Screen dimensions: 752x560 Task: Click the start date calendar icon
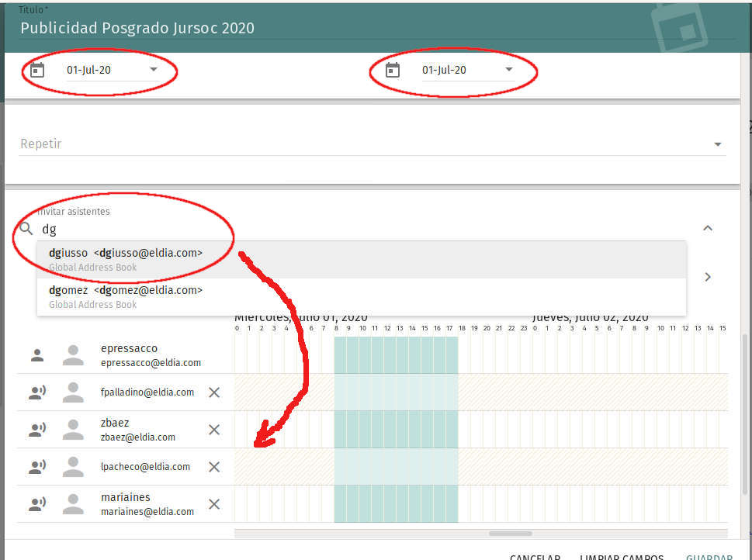tap(36, 71)
